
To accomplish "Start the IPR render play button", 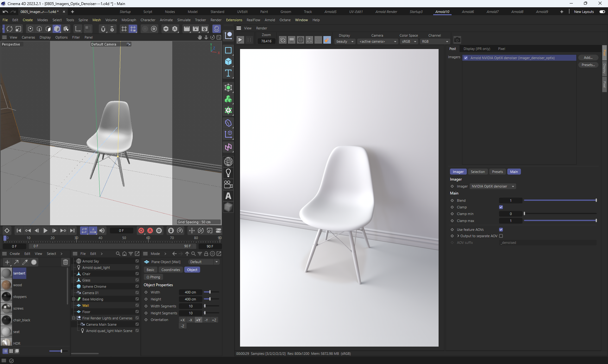I will [240, 40].
